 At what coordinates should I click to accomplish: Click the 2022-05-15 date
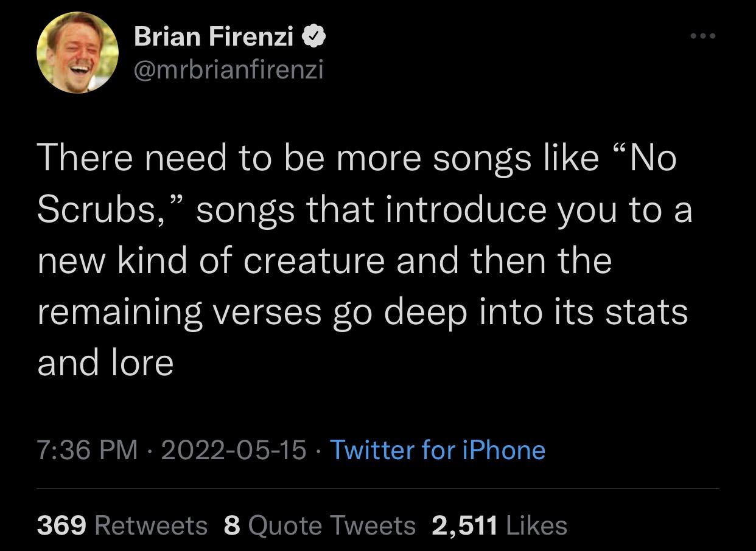234,451
